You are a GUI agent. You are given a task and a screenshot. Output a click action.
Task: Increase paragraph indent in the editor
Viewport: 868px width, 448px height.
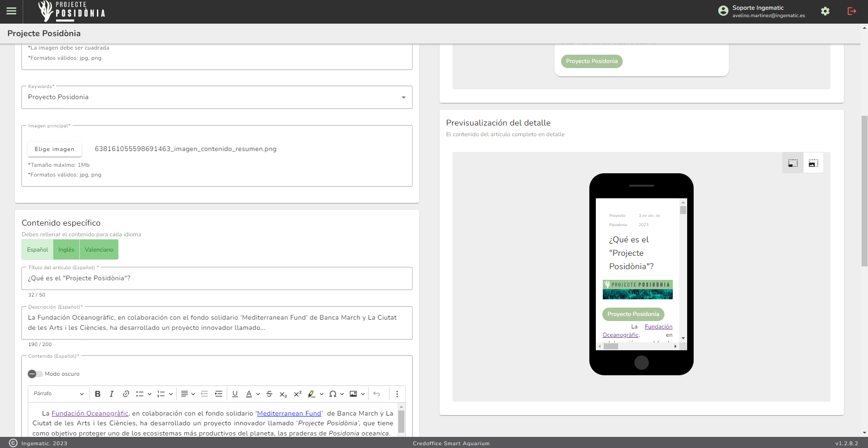pyautogui.click(x=218, y=394)
